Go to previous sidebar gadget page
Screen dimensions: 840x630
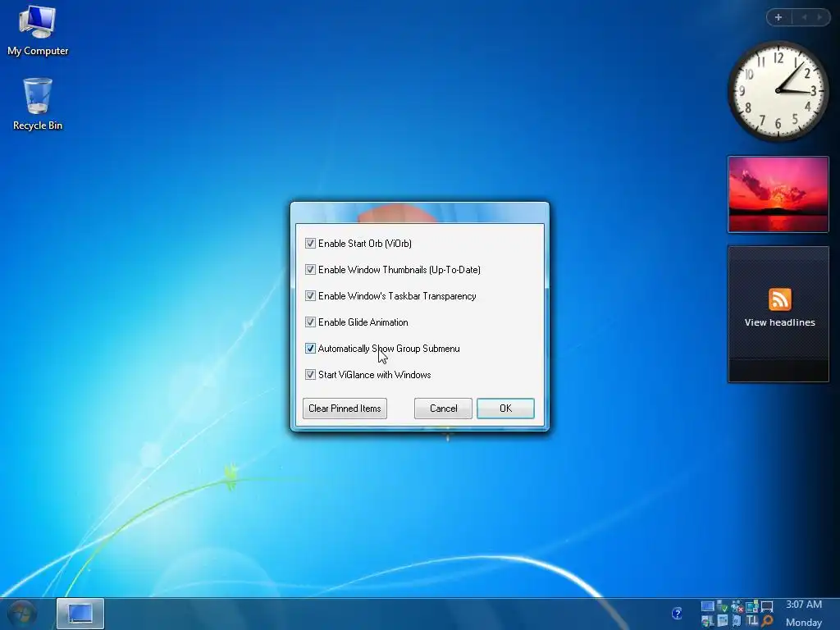tap(804, 17)
